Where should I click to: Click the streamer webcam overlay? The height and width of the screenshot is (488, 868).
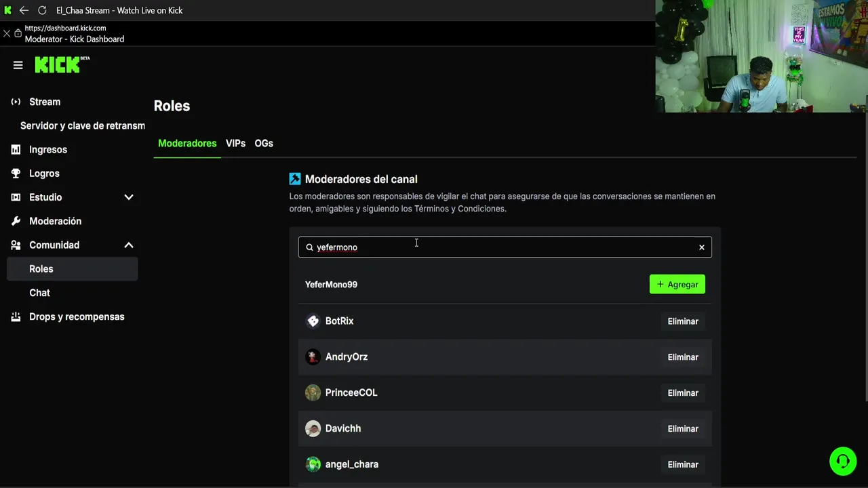pos(762,56)
